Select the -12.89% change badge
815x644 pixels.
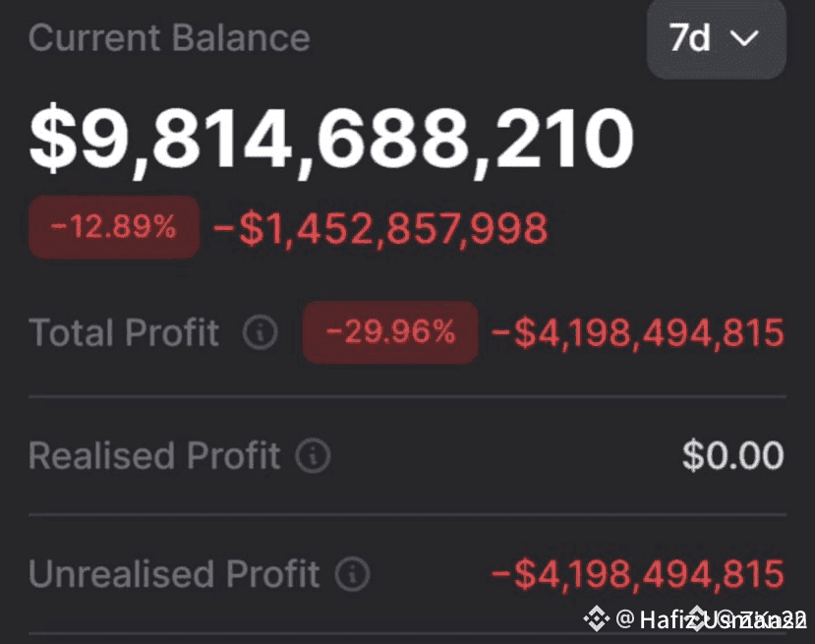coord(114,227)
